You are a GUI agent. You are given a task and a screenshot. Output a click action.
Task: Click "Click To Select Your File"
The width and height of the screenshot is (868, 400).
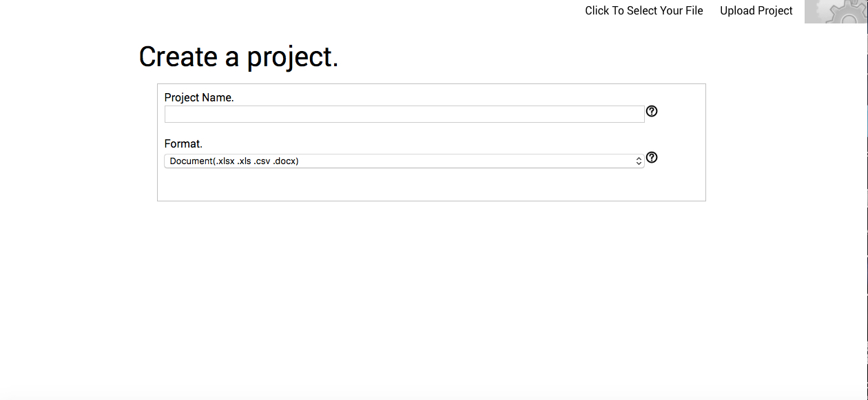click(x=644, y=10)
